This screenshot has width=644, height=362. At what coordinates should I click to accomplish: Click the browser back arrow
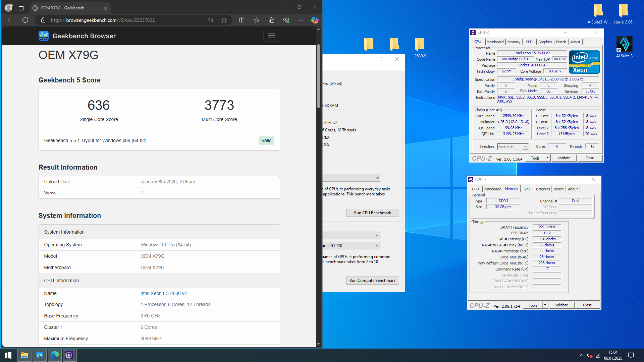tap(10, 20)
